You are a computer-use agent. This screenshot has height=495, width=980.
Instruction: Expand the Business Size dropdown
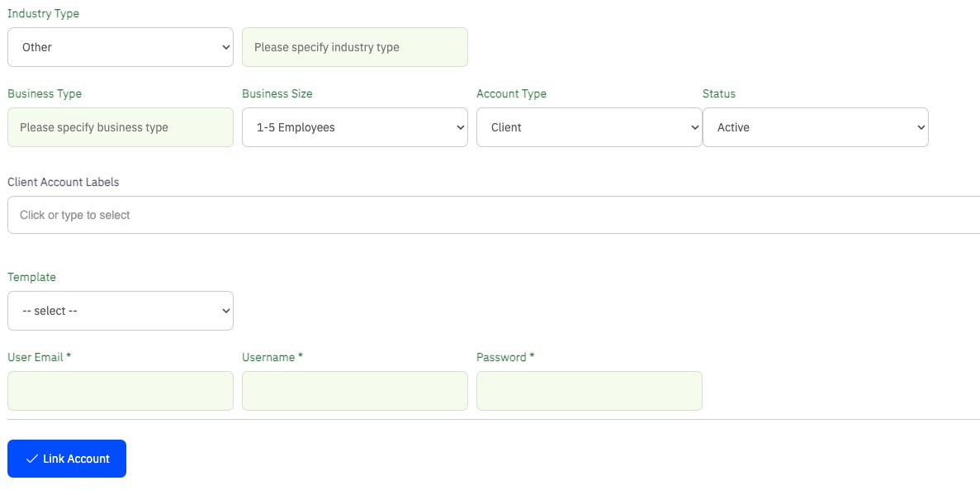[354, 127]
